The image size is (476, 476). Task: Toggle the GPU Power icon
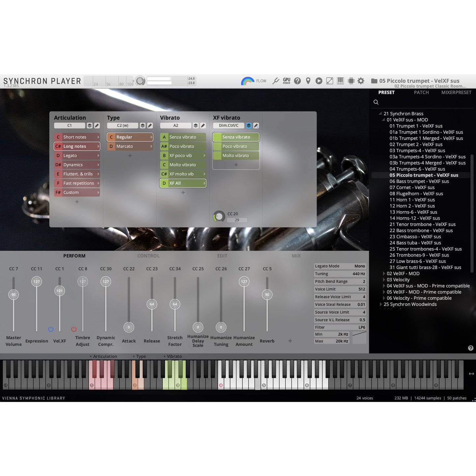(287, 81)
